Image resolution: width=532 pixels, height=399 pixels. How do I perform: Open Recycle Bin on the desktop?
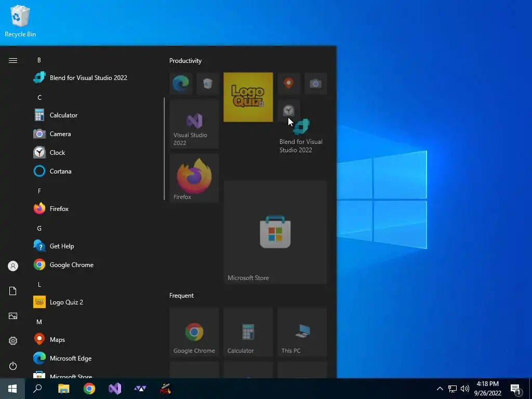[20, 21]
